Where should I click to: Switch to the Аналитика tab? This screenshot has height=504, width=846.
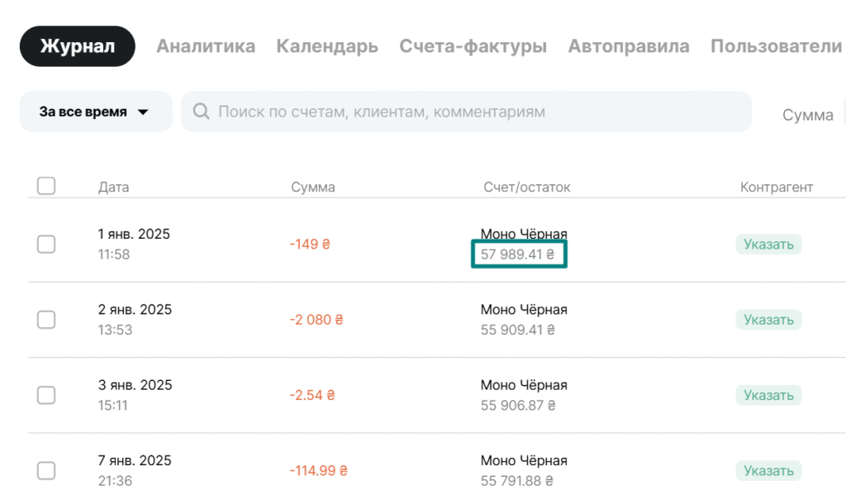[206, 46]
